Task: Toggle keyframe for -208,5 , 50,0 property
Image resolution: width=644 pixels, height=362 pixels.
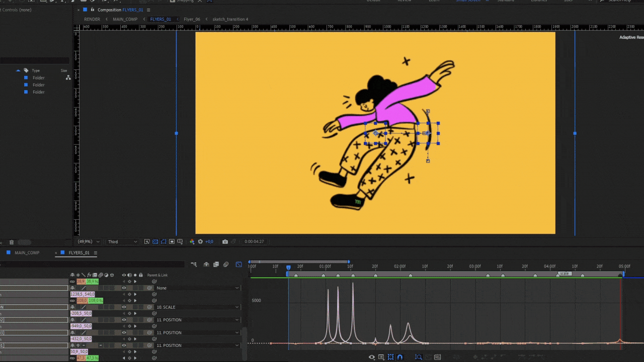Action: pos(129,313)
